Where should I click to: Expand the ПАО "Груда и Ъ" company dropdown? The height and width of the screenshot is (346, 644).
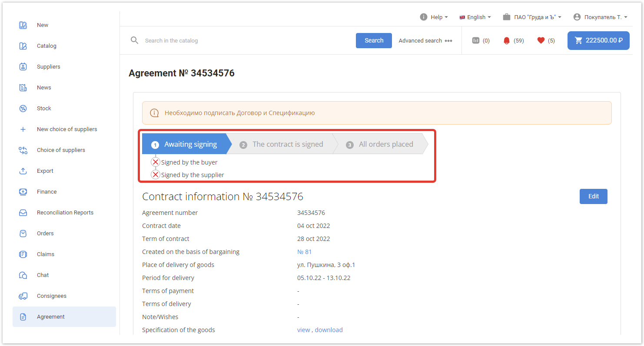tap(532, 17)
